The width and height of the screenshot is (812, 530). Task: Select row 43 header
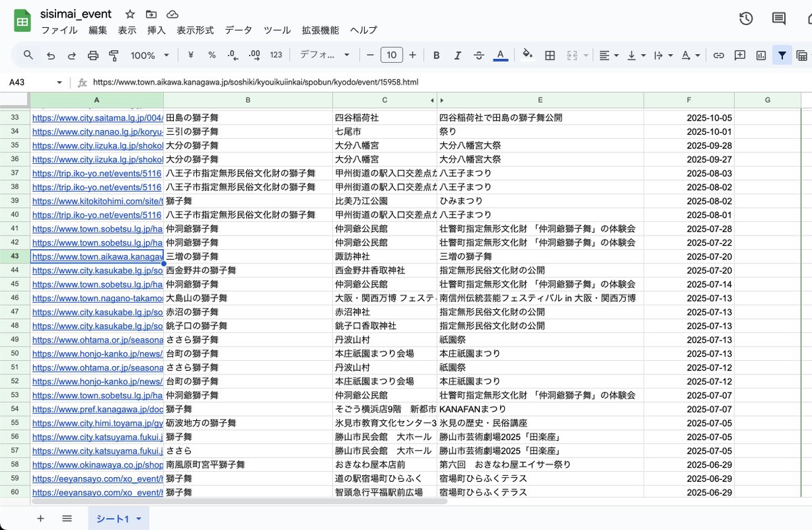(x=15, y=257)
